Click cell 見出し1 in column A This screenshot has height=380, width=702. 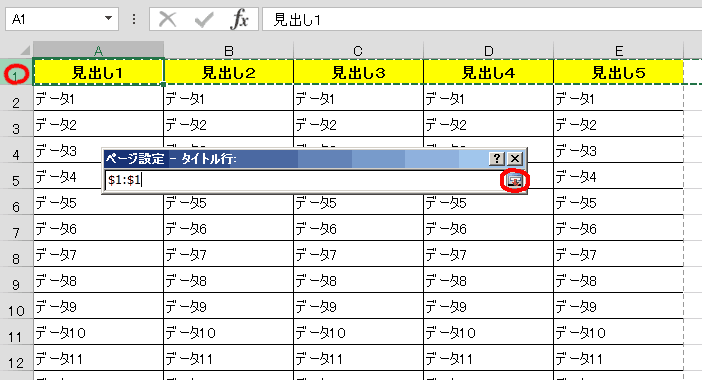(x=98, y=72)
